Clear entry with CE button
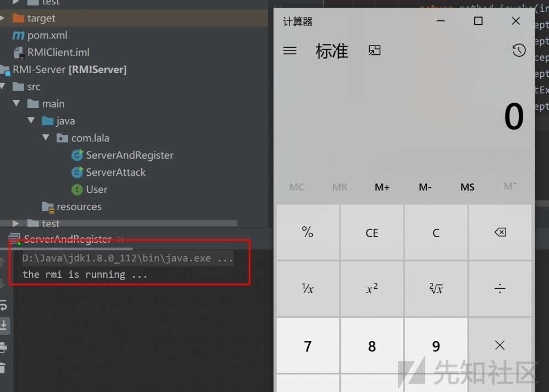 [372, 232]
